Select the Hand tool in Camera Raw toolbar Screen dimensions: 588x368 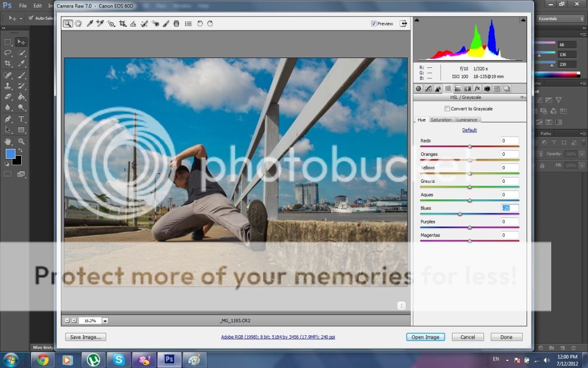click(x=78, y=24)
